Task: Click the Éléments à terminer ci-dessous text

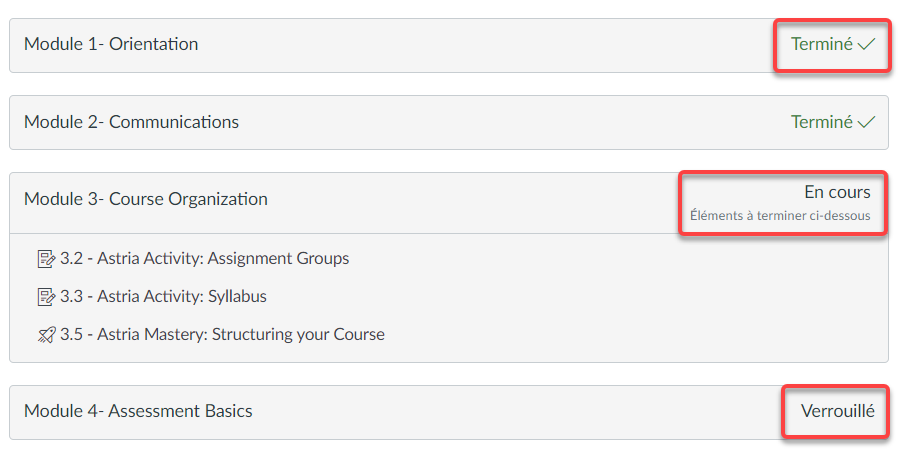Action: [x=780, y=215]
